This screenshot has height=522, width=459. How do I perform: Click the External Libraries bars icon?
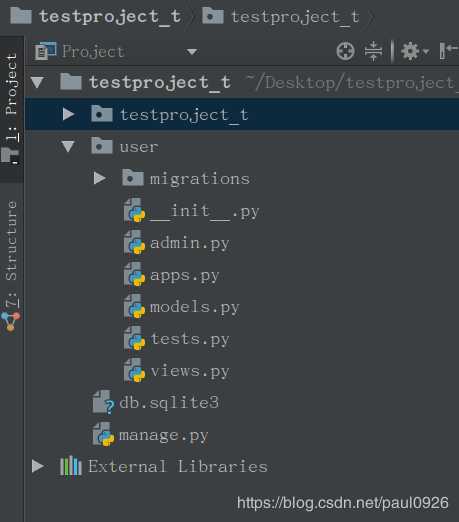(71, 466)
